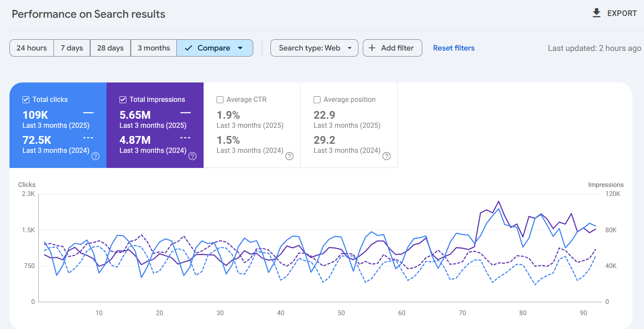This screenshot has height=329, width=644.
Task: Switch to the 7 days date range
Action: 72,48
